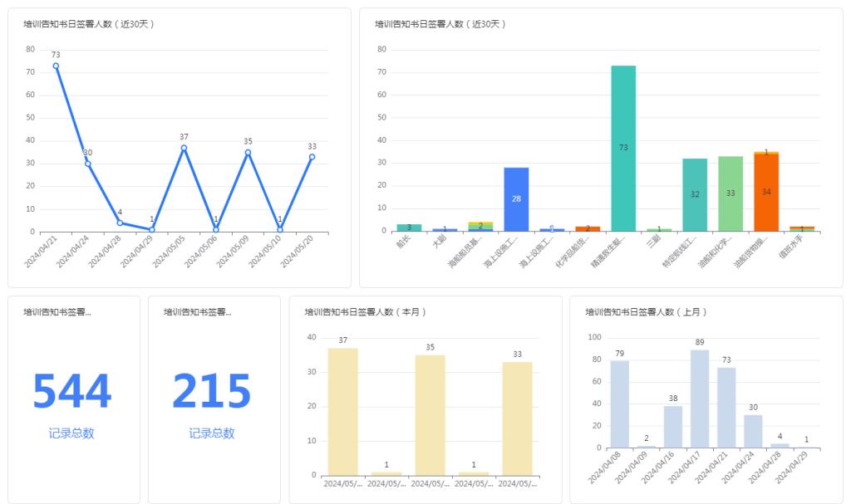Click the yellow bar showing 35 in 本月 chart
The height and width of the screenshot is (504, 851).
click(x=430, y=414)
